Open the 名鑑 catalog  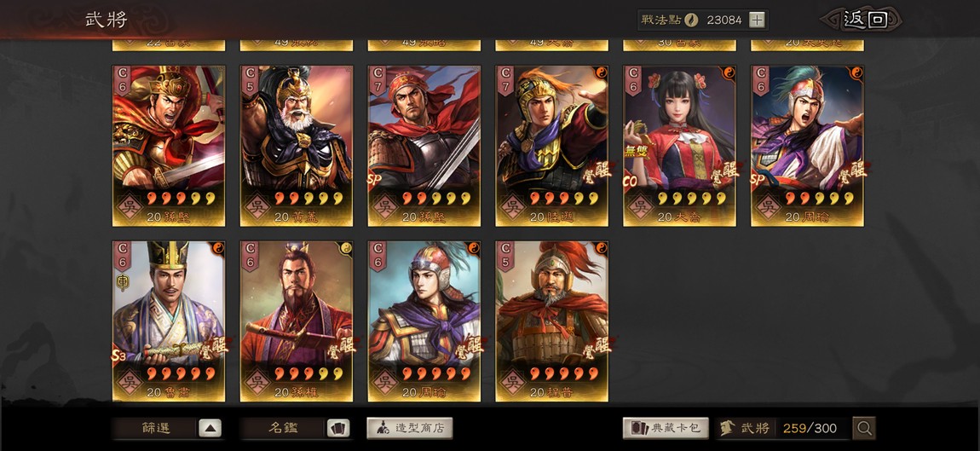pyautogui.click(x=283, y=429)
